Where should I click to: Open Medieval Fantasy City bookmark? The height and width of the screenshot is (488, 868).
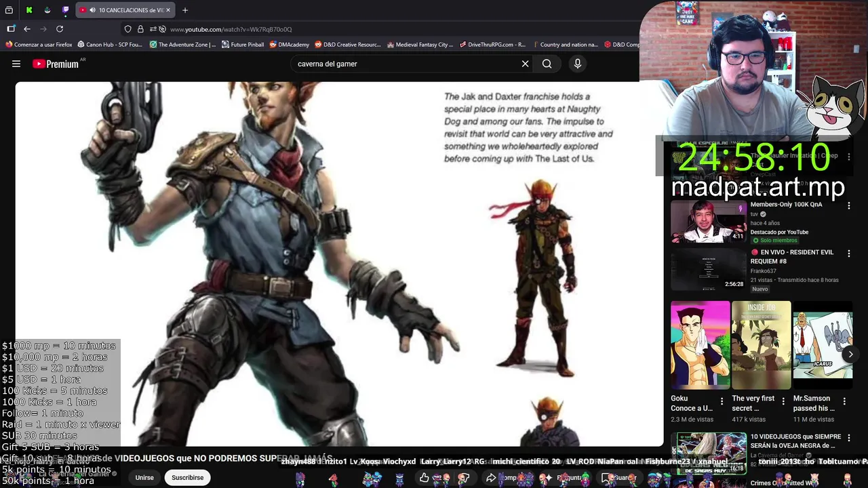[420, 45]
